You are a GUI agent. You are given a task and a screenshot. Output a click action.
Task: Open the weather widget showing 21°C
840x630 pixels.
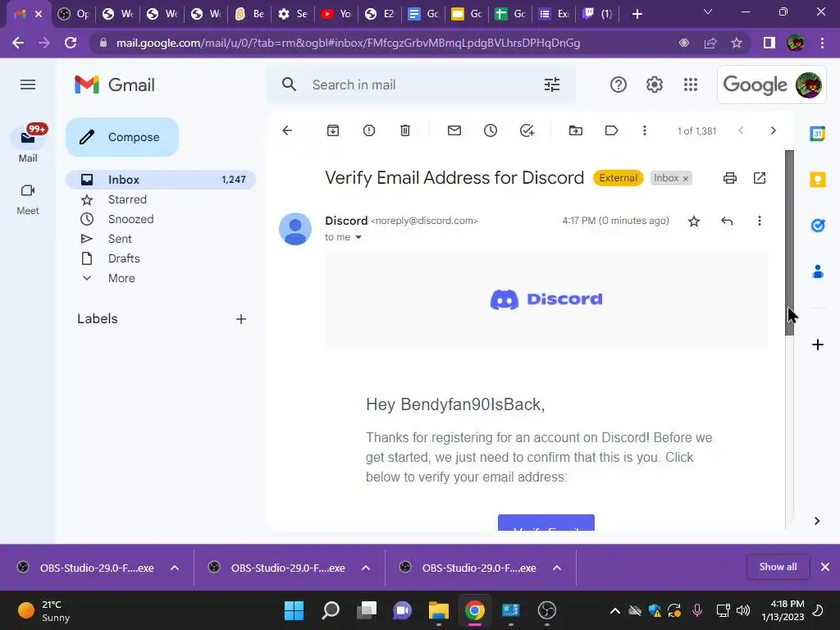click(x=44, y=610)
